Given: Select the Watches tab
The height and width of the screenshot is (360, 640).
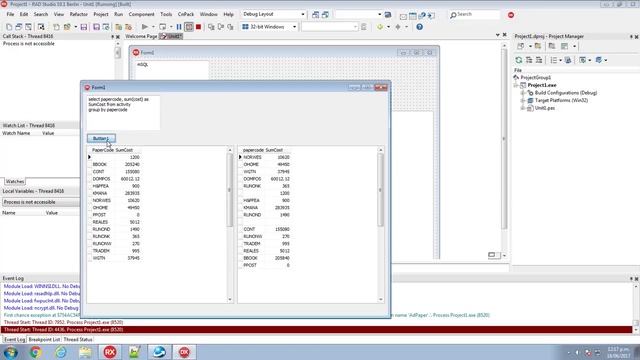Looking at the screenshot, I should (x=15, y=182).
